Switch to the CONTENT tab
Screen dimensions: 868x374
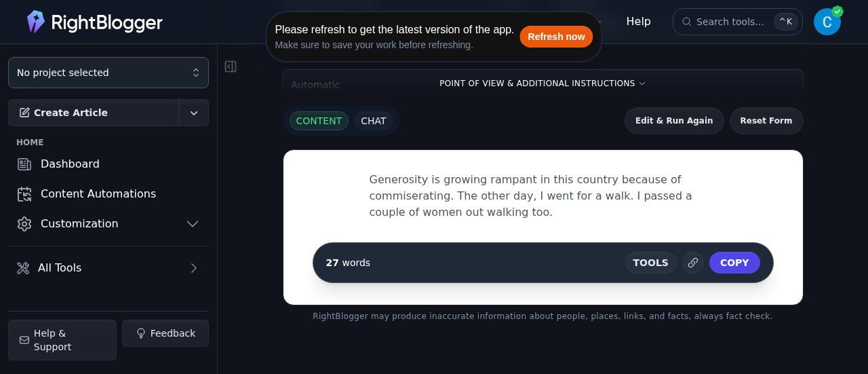pyautogui.click(x=319, y=121)
